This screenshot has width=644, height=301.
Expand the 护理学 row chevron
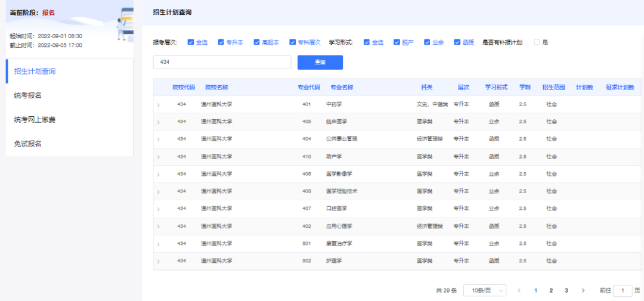click(159, 262)
